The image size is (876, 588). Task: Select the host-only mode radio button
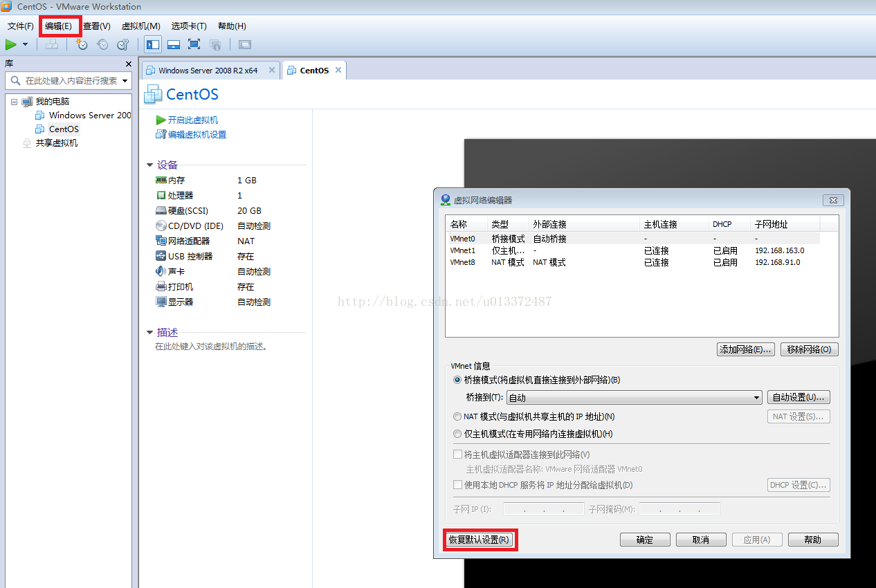(x=457, y=434)
